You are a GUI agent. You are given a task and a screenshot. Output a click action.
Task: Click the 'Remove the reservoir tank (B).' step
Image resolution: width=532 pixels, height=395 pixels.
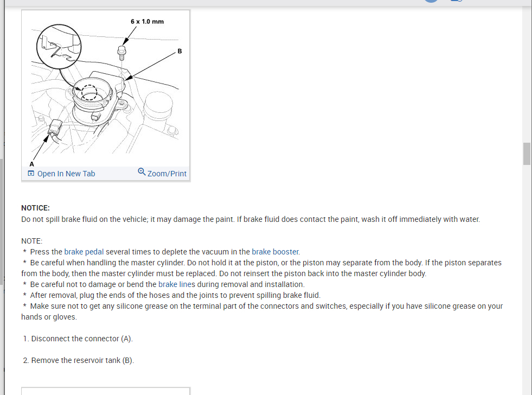pyautogui.click(x=82, y=360)
